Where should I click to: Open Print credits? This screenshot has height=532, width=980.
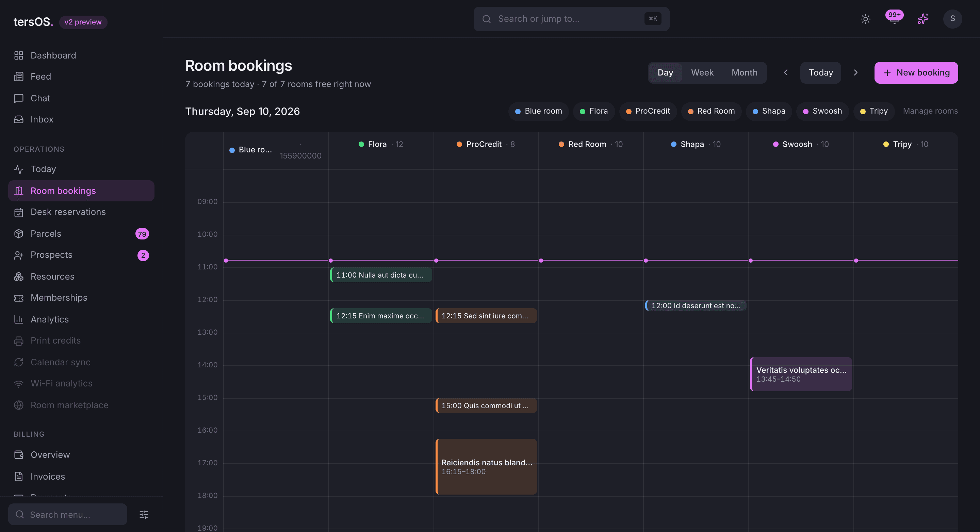coord(81,341)
